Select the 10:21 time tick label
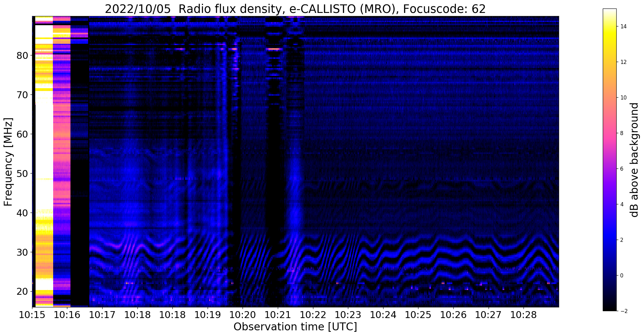 278,315
